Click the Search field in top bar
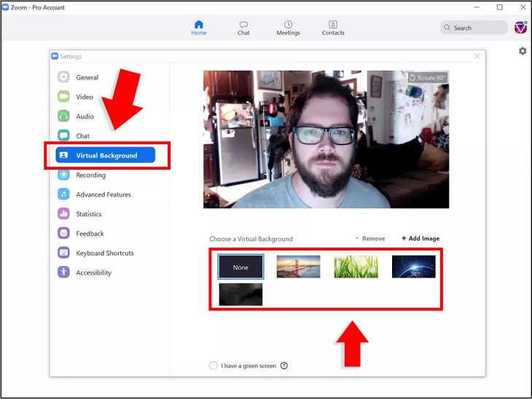The height and width of the screenshot is (399, 532). (x=474, y=28)
